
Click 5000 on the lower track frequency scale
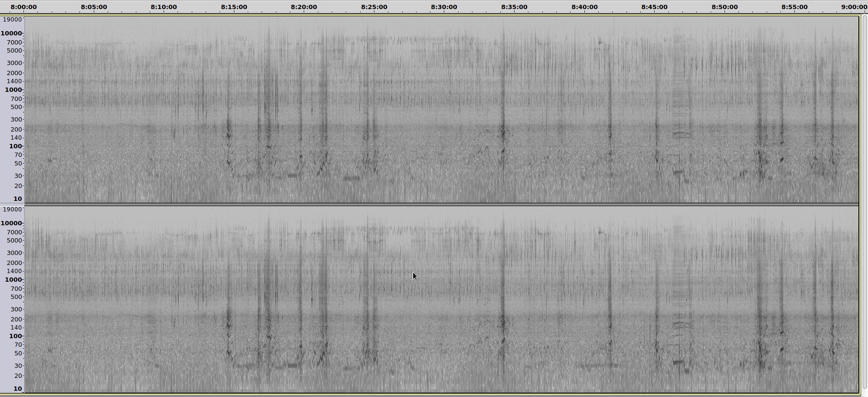(14, 241)
